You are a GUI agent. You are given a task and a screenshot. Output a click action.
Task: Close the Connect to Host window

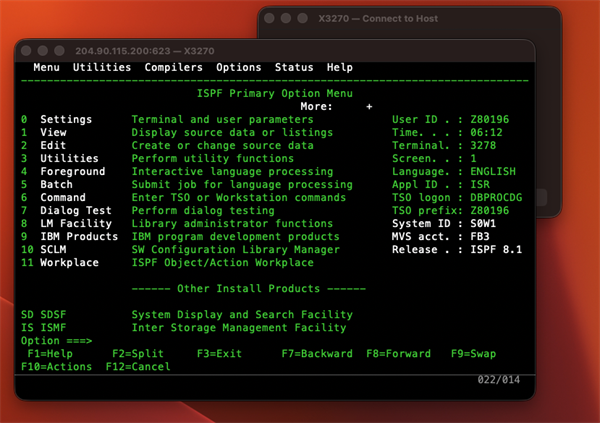(x=269, y=18)
